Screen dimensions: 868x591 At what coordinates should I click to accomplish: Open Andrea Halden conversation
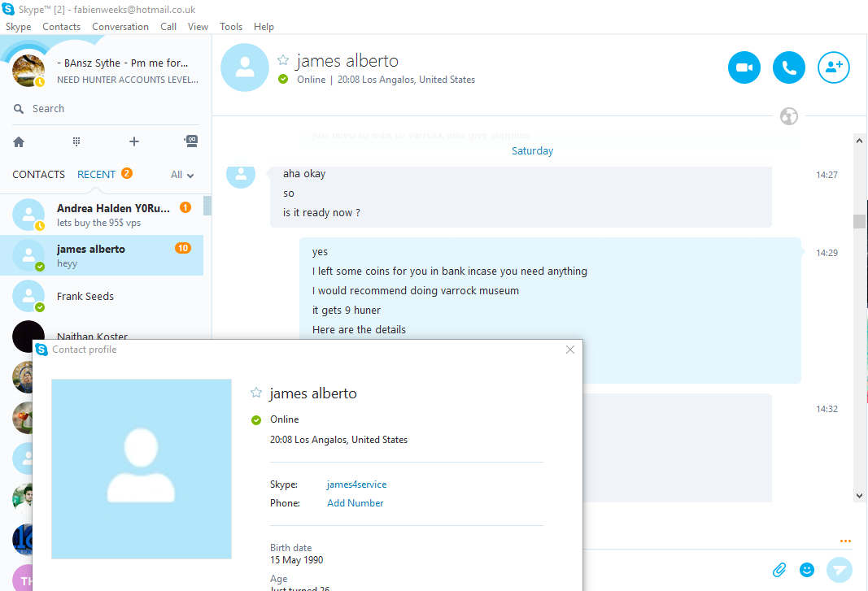click(x=102, y=215)
